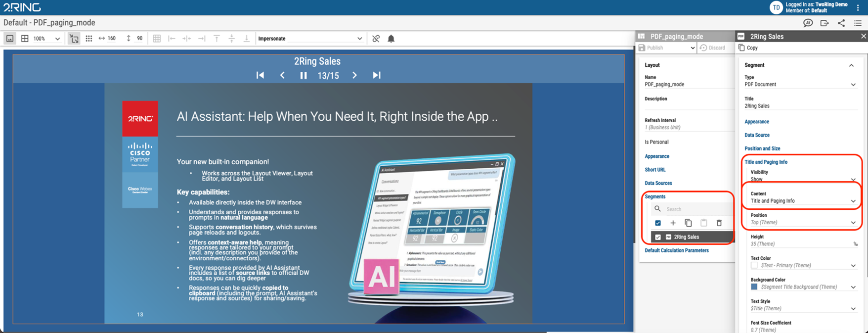This screenshot has height=333, width=868.
Task: Collapse the Segments section heading
Action: pos(655,196)
